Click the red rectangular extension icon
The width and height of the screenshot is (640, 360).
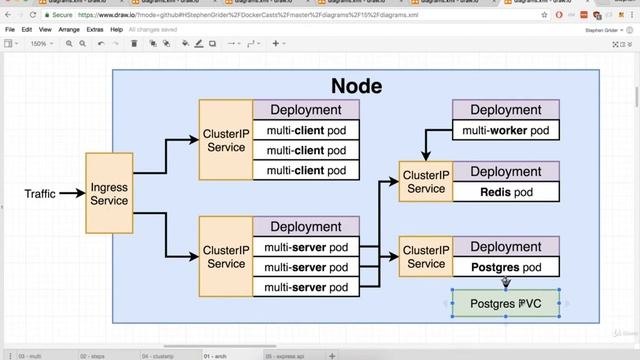click(584, 15)
